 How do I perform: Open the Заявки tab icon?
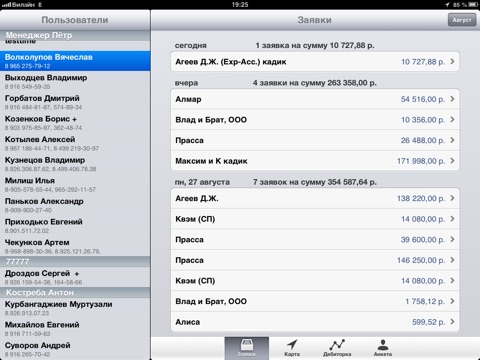point(247,348)
